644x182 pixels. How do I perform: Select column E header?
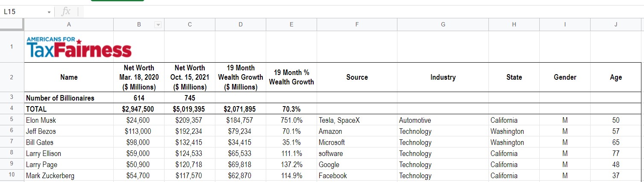(291, 25)
